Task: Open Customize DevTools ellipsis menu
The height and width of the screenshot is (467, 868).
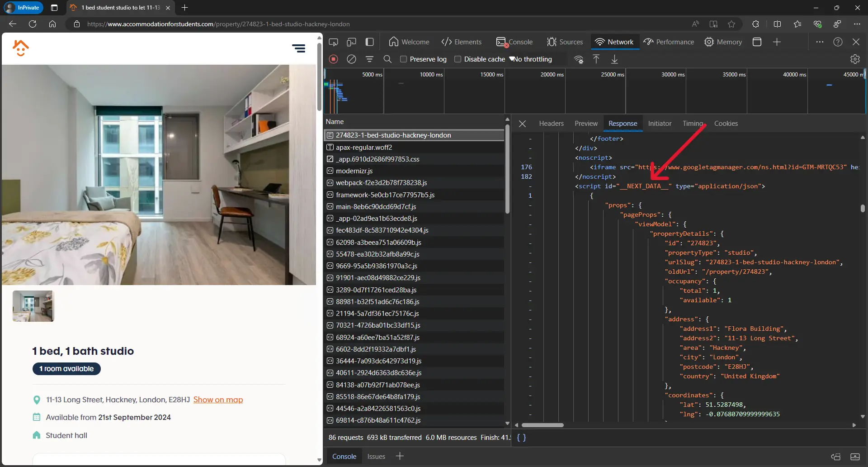Action: (x=820, y=42)
